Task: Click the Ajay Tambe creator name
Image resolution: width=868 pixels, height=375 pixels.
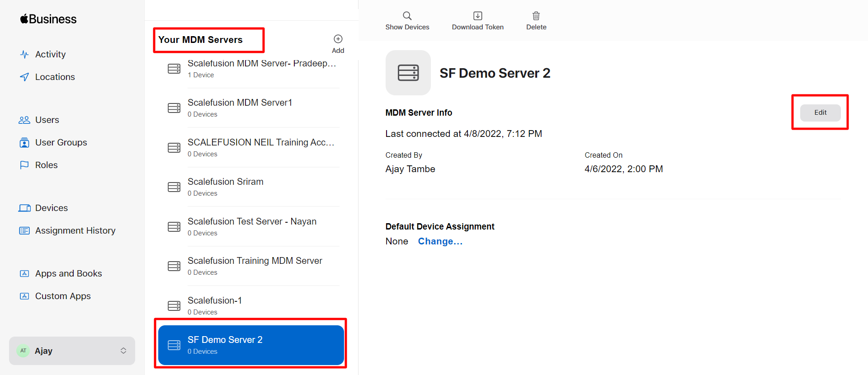Action: tap(410, 169)
